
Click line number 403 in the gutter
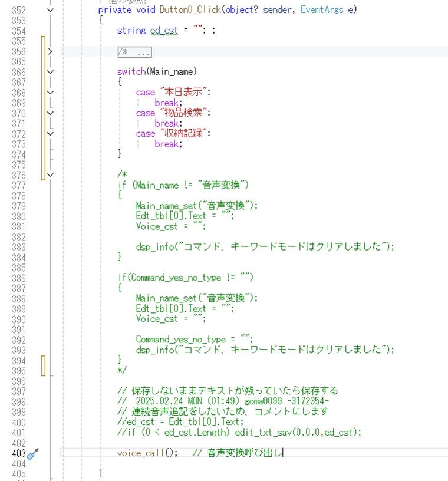point(18,453)
